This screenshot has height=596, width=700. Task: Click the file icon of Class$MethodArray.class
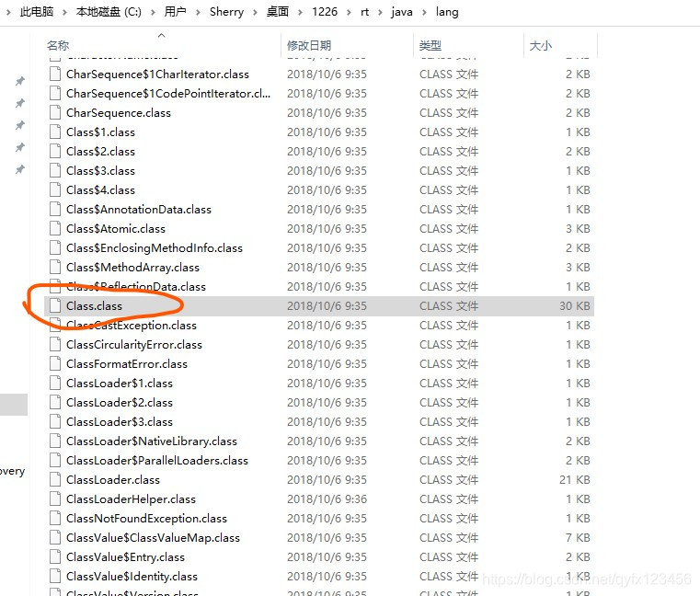coord(55,267)
